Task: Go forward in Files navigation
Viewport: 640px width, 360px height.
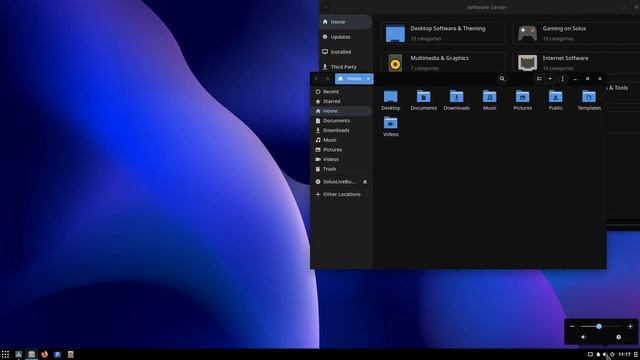Action: [x=327, y=79]
